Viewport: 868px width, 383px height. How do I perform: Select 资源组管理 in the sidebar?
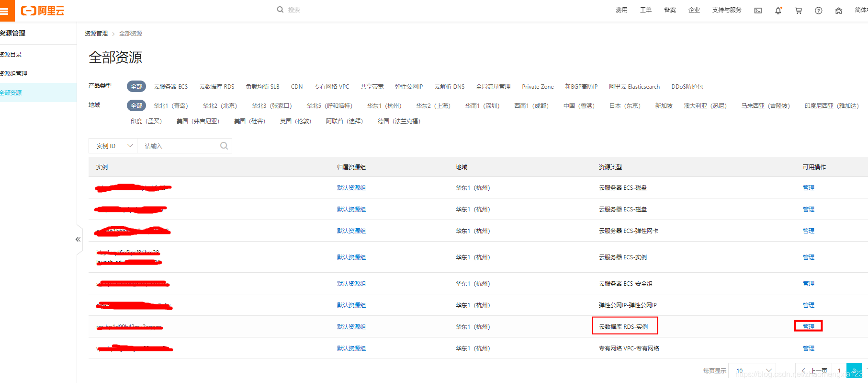click(x=38, y=73)
